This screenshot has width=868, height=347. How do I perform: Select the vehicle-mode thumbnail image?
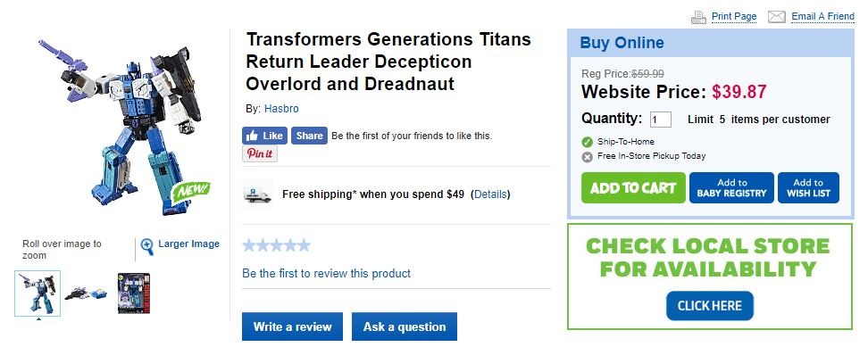86,293
